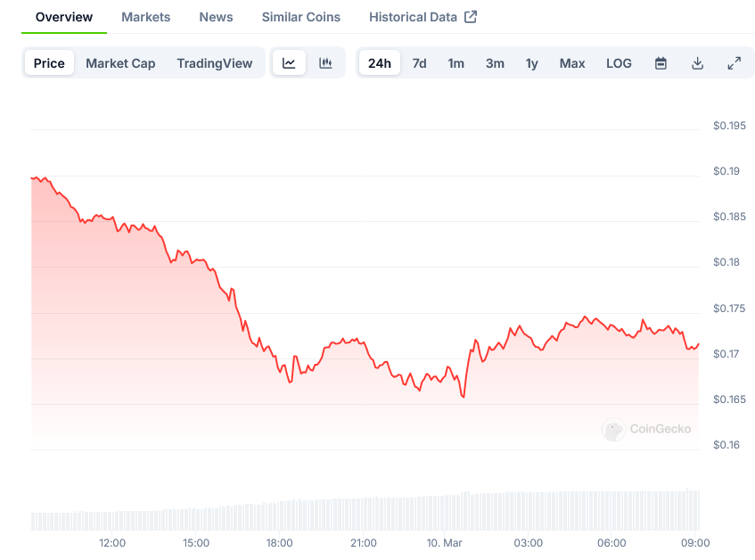This screenshot has height=560, width=755.
Task: Click the $0.185 price axis label
Action: click(729, 217)
